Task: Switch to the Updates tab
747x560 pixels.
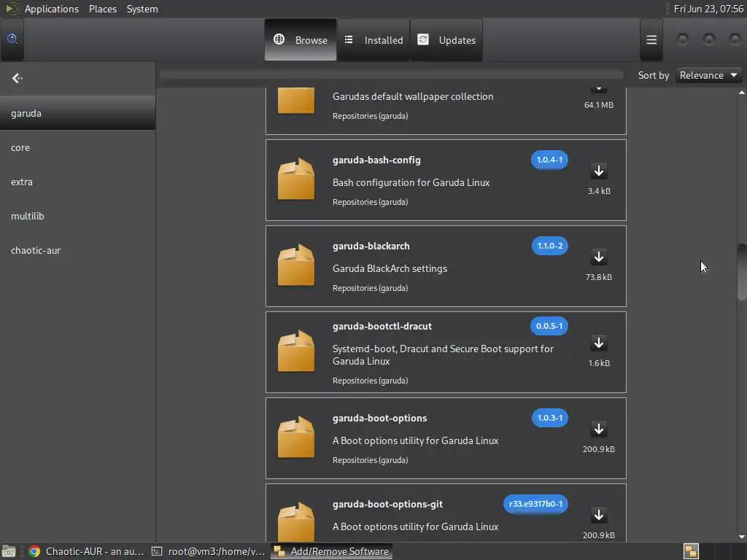Action: point(446,40)
